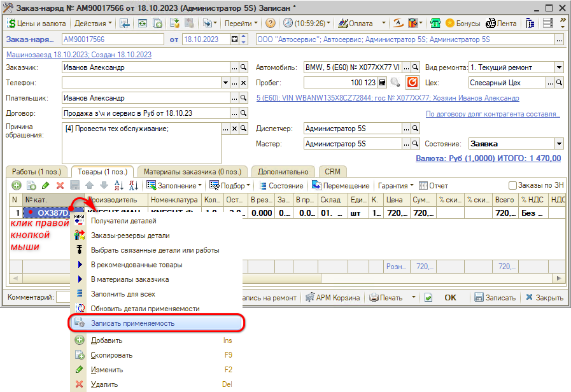This screenshot has height=392, width=571.
Task: Click АРМ Корзина button
Action: (332, 298)
